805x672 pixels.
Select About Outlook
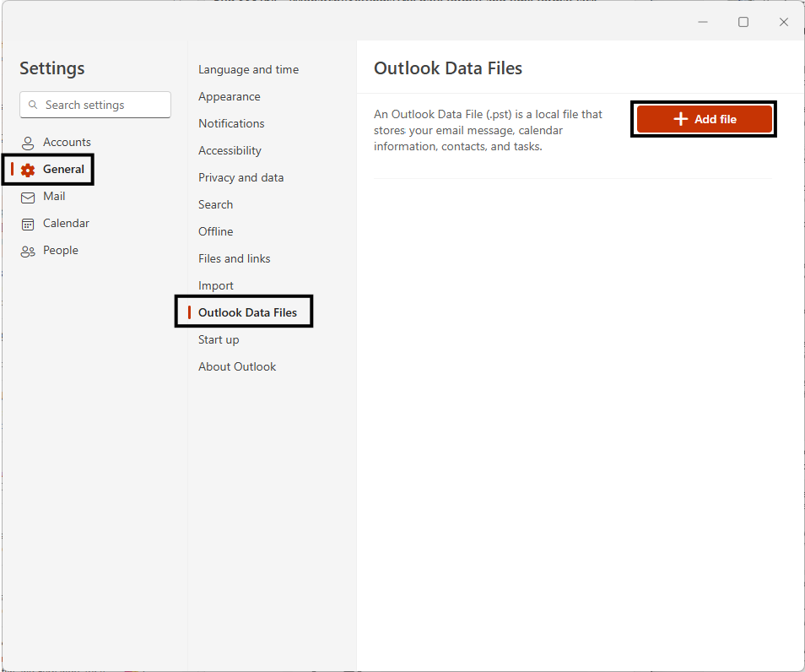[x=236, y=366]
